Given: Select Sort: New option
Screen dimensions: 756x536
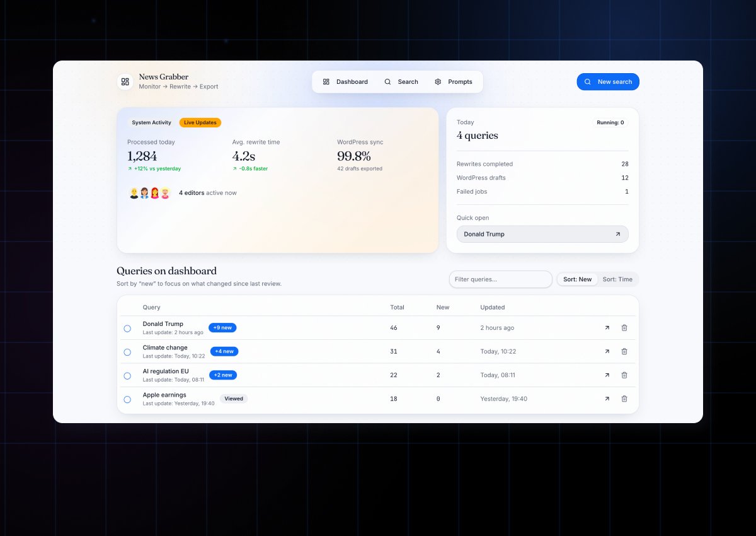Looking at the screenshot, I should coord(578,279).
